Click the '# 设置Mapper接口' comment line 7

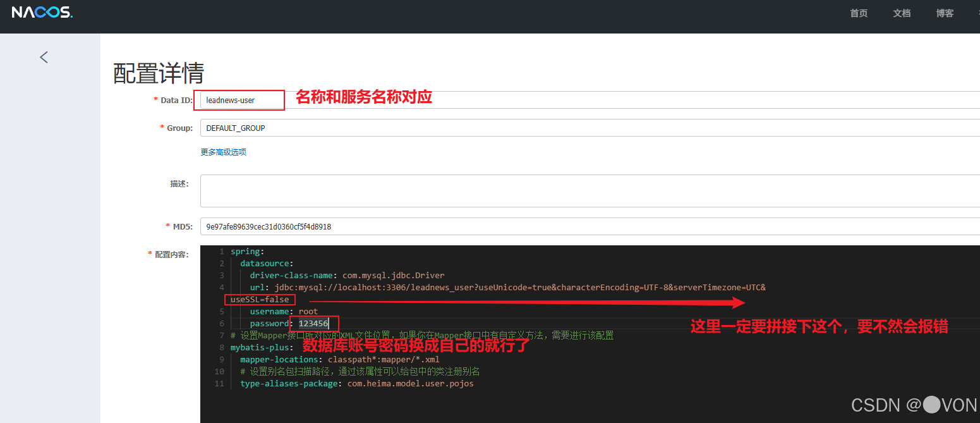point(422,336)
